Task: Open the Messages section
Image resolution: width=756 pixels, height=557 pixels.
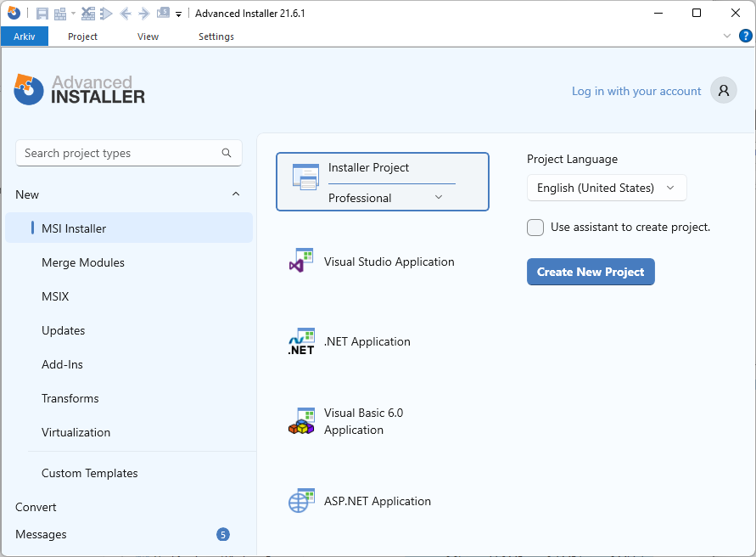Action: 41,534
